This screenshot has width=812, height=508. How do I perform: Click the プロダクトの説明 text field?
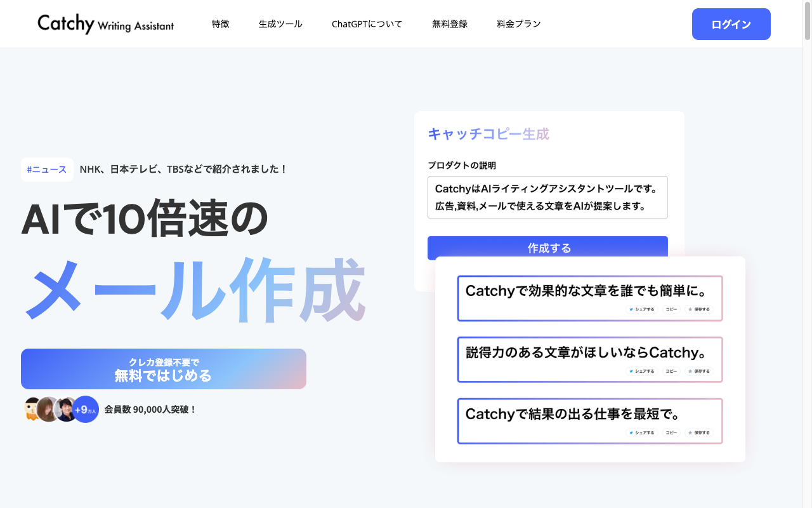point(547,197)
